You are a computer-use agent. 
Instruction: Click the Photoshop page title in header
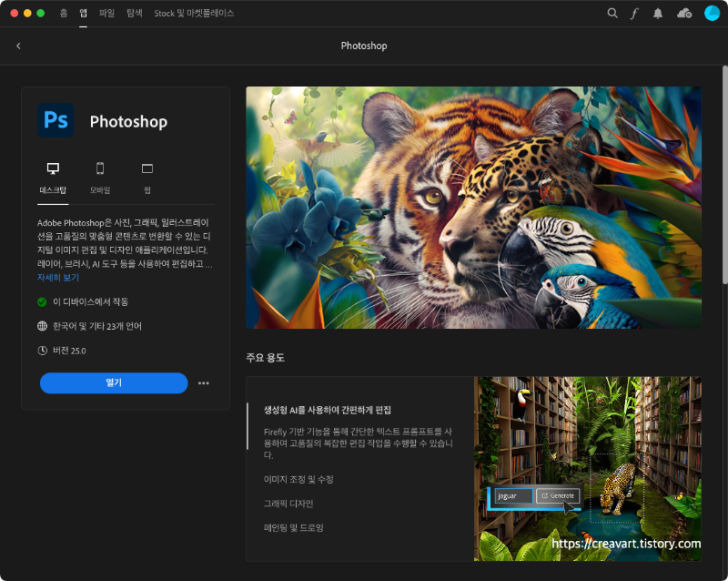(x=364, y=46)
